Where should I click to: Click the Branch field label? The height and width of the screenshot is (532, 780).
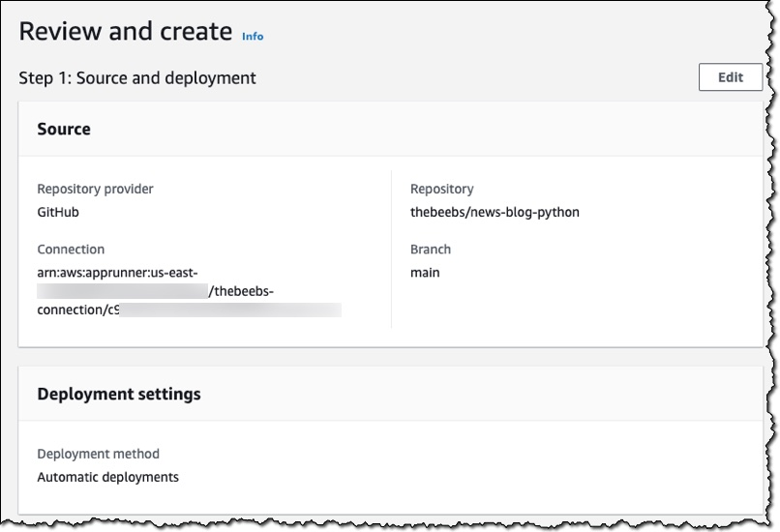point(431,249)
